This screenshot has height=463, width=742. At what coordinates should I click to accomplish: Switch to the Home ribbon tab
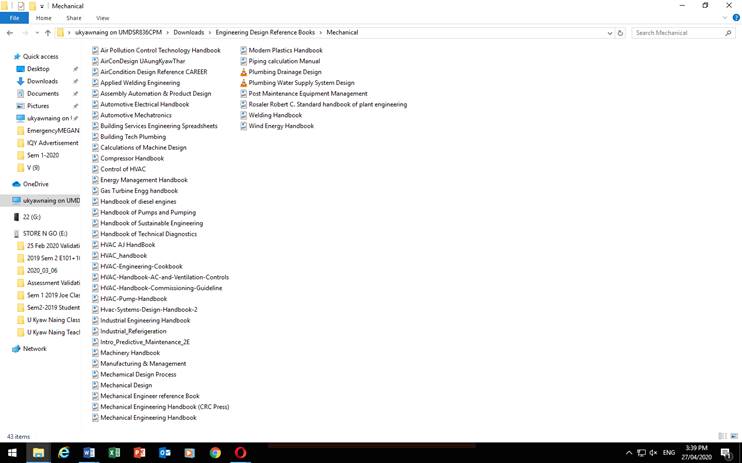(x=44, y=18)
